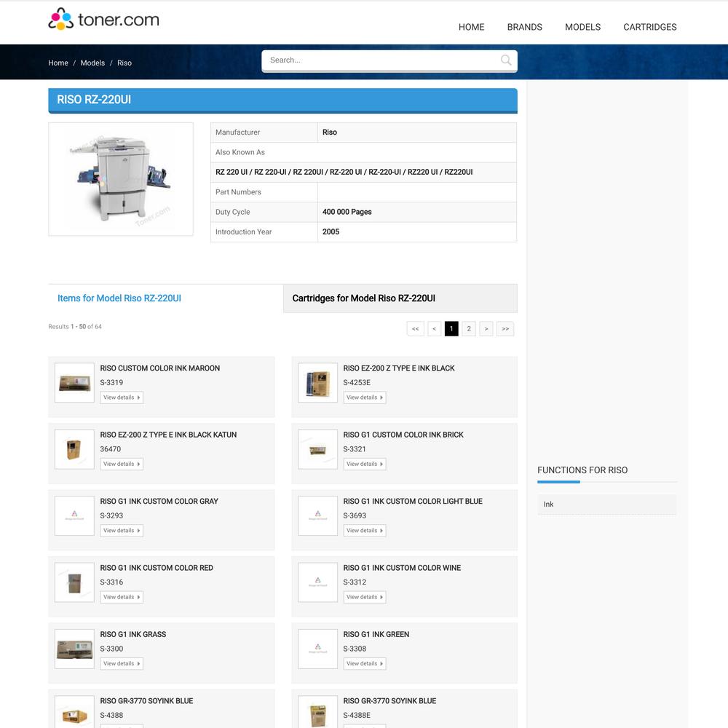Select Ink under Functions for Riso
This screenshot has height=728, width=728.
(607, 505)
